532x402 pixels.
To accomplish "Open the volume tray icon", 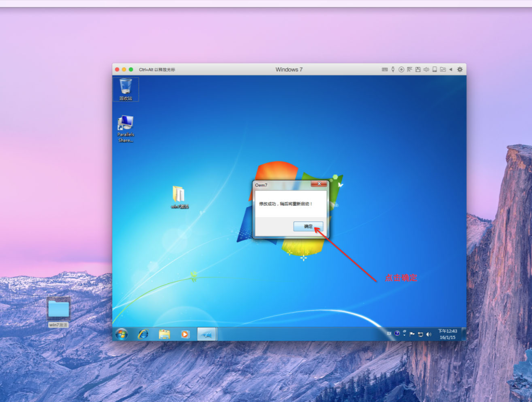I will (429, 334).
